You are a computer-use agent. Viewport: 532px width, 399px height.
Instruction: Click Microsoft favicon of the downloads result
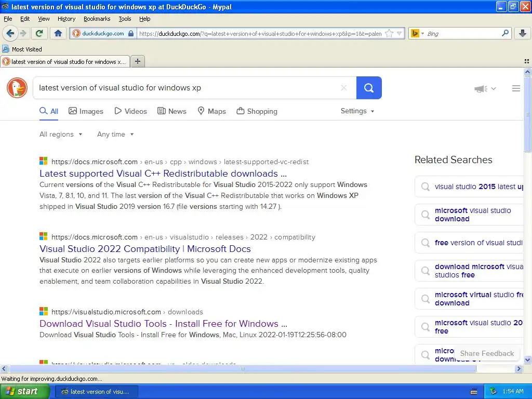(x=44, y=311)
